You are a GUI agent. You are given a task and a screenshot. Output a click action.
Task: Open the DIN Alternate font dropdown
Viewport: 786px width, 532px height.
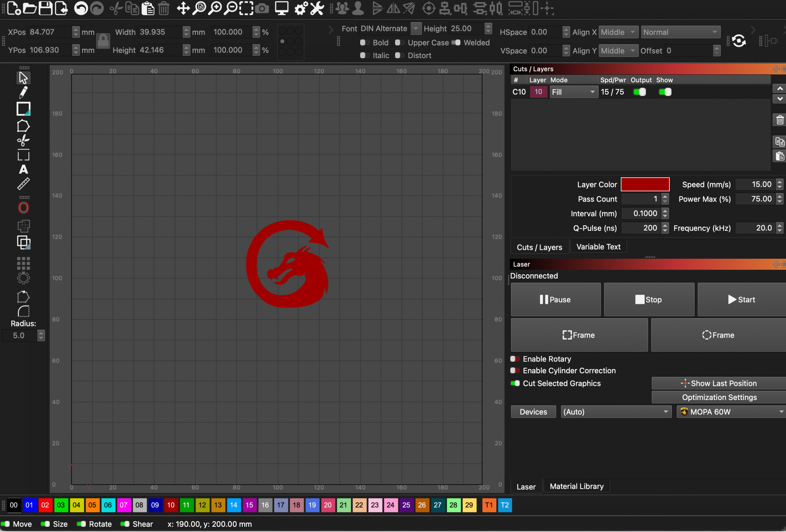pyautogui.click(x=416, y=29)
